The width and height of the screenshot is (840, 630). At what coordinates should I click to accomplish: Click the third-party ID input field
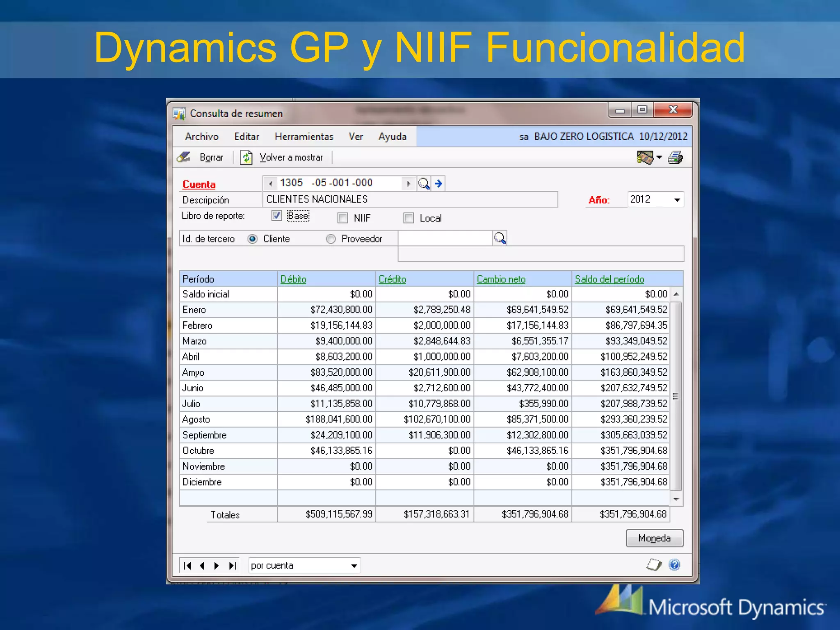tap(445, 238)
